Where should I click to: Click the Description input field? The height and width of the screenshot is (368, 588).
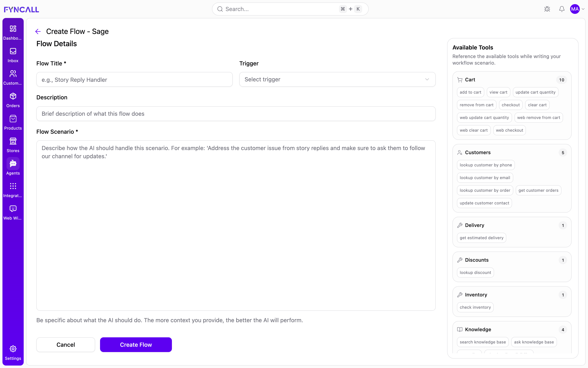pos(236,114)
